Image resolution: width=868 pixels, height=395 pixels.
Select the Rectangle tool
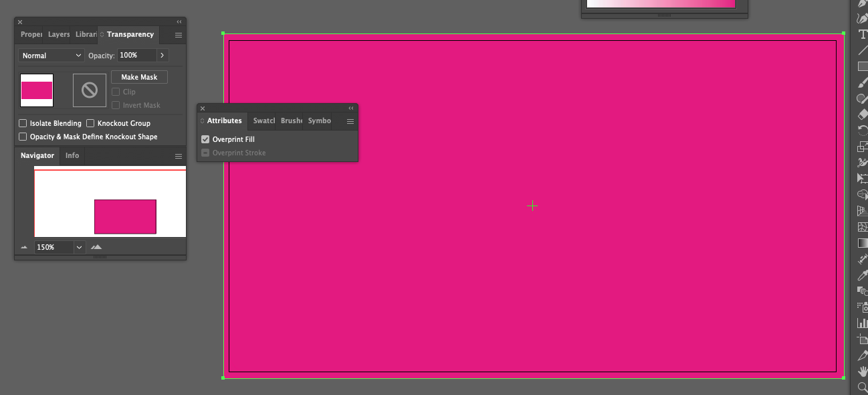click(x=862, y=66)
